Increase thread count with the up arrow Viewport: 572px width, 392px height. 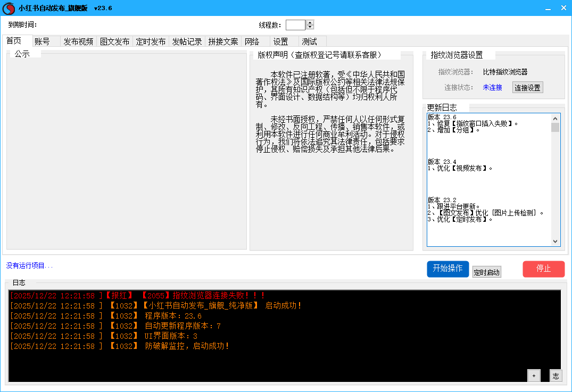click(x=310, y=22)
